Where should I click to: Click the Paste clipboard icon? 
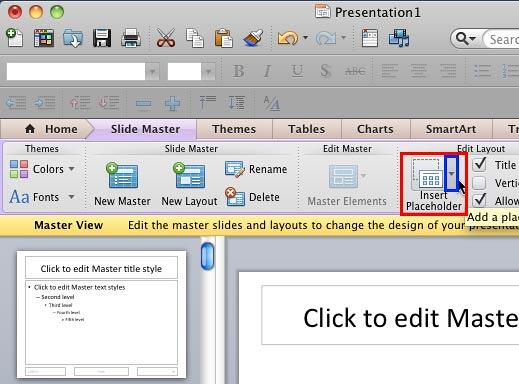click(x=224, y=38)
